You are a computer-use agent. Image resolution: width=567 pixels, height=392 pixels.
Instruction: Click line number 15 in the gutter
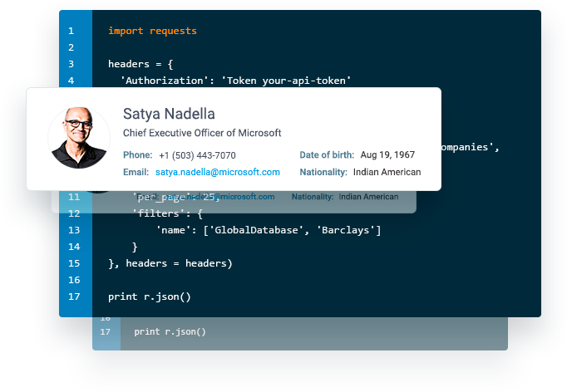[74, 263]
